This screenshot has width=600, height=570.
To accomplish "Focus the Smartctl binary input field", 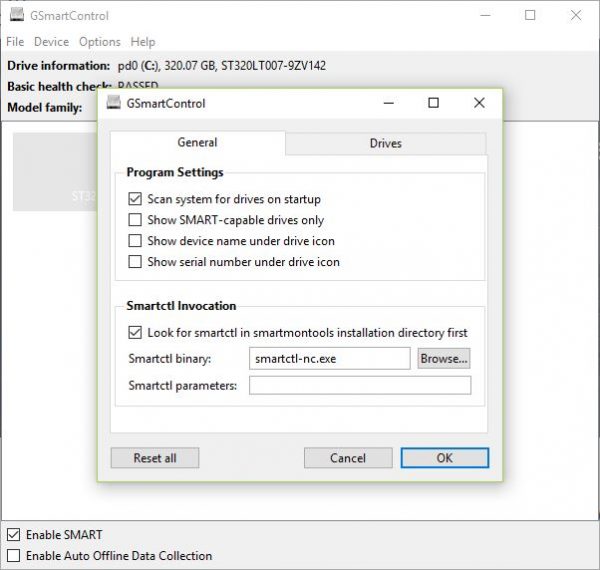I will coord(329,358).
